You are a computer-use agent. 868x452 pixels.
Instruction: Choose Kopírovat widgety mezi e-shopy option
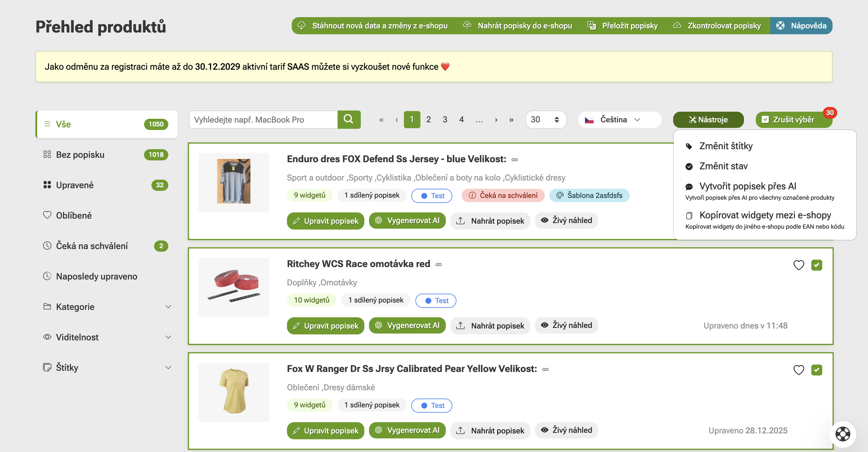tap(764, 215)
